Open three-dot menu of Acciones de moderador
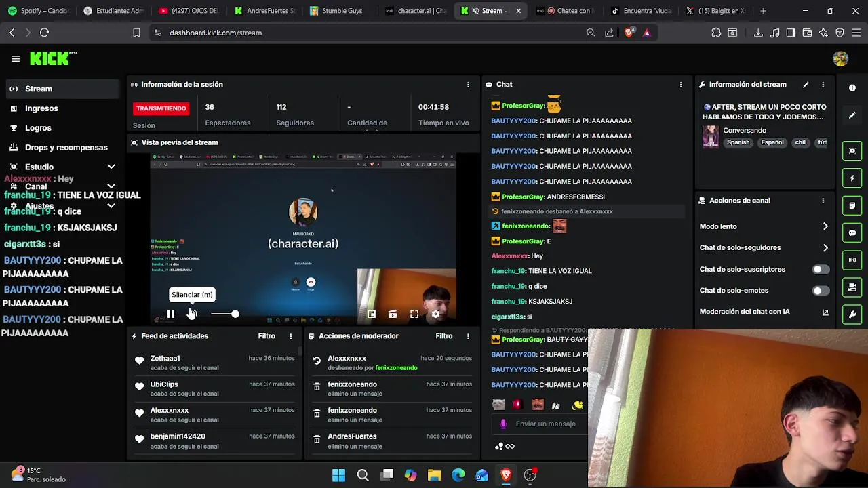 tap(468, 336)
